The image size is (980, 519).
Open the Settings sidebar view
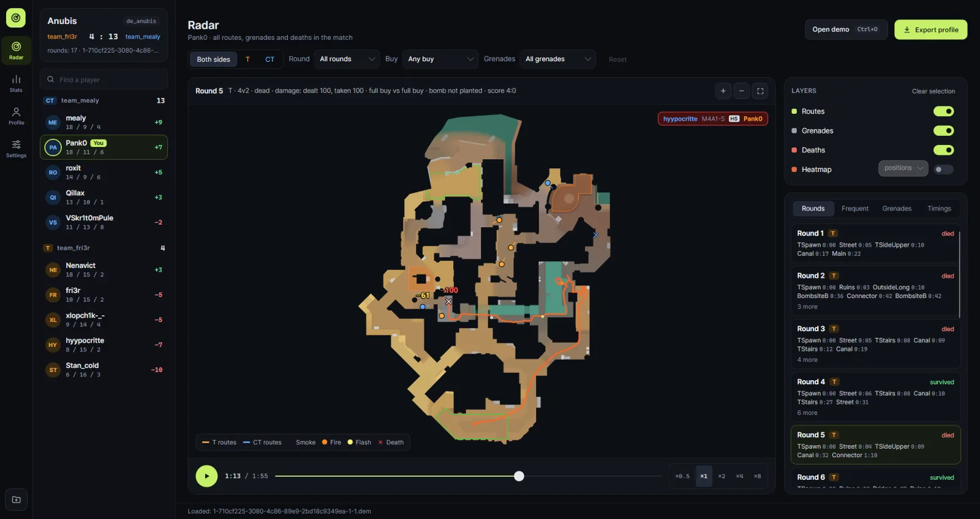tap(16, 149)
